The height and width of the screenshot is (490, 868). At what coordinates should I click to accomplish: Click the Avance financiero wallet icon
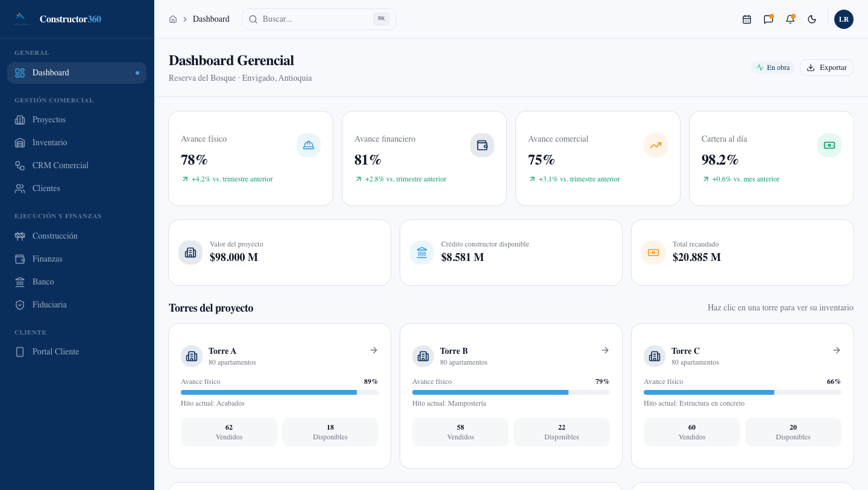click(482, 145)
